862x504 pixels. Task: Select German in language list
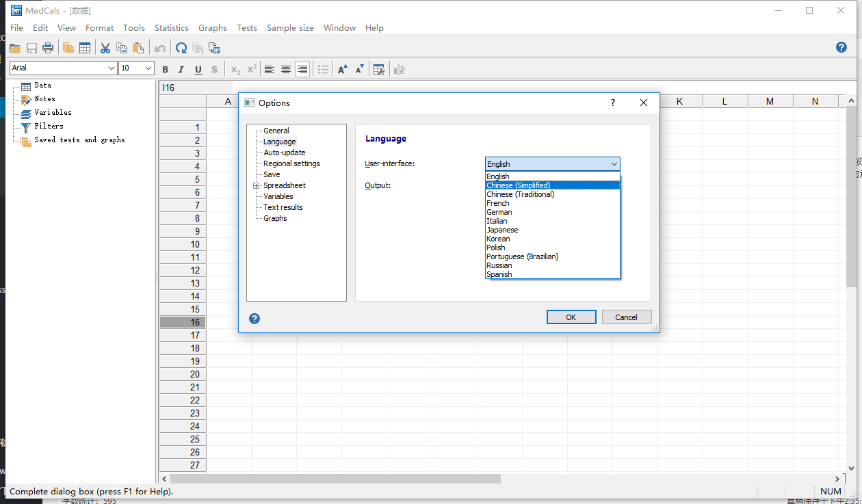553,212
